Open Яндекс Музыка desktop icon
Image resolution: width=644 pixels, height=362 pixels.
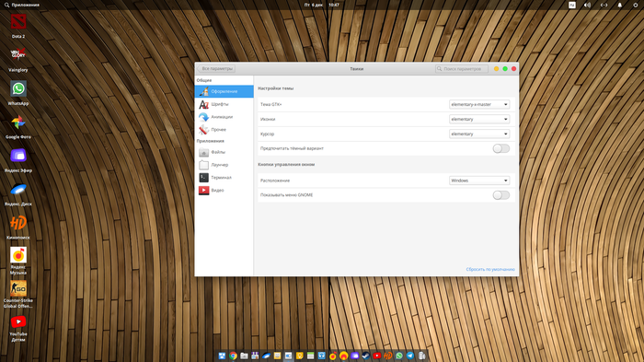pos(18,261)
